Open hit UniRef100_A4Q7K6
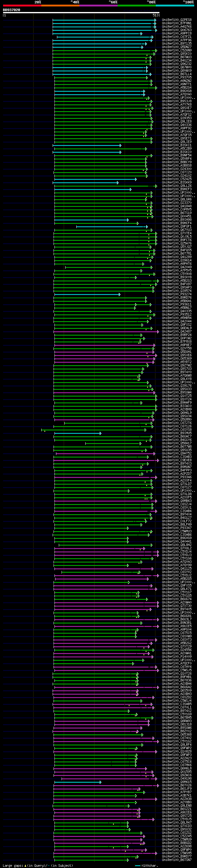Screen dimensions: 197x868 point(177,26)
